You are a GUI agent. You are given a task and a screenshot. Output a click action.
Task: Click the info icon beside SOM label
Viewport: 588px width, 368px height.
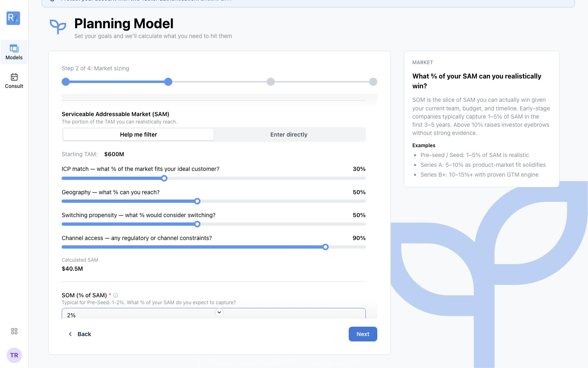click(116, 295)
